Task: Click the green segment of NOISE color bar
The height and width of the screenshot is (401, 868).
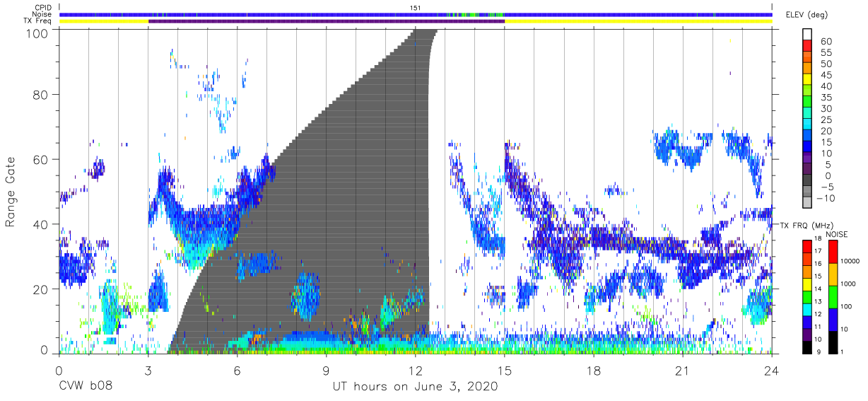Action: pos(833,297)
